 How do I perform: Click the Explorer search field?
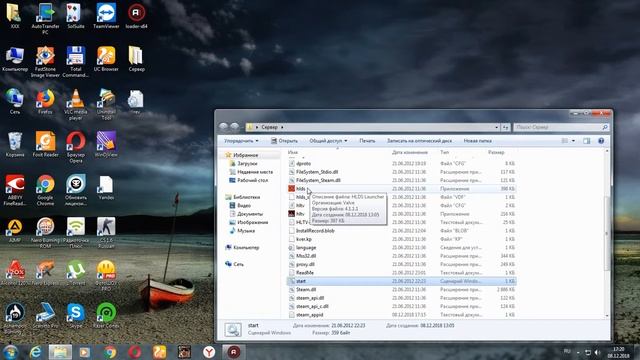561,127
